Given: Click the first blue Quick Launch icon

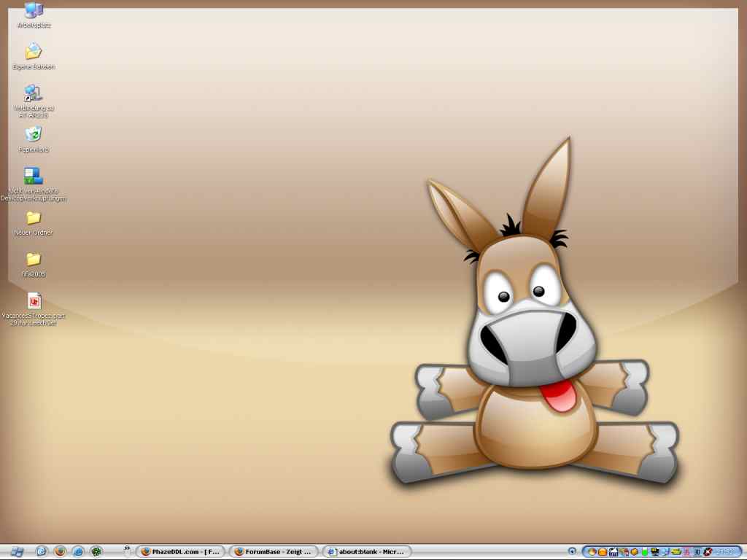Looking at the screenshot, I should 42,551.
